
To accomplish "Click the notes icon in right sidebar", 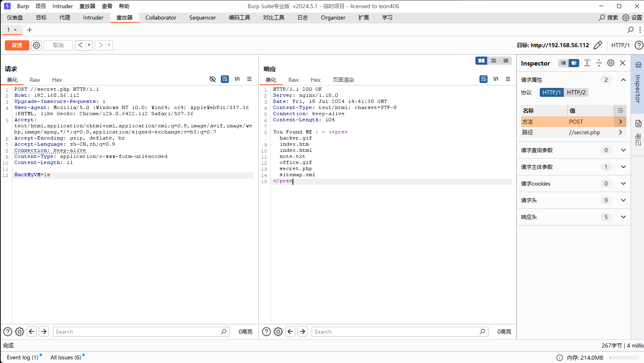I will point(638,124).
